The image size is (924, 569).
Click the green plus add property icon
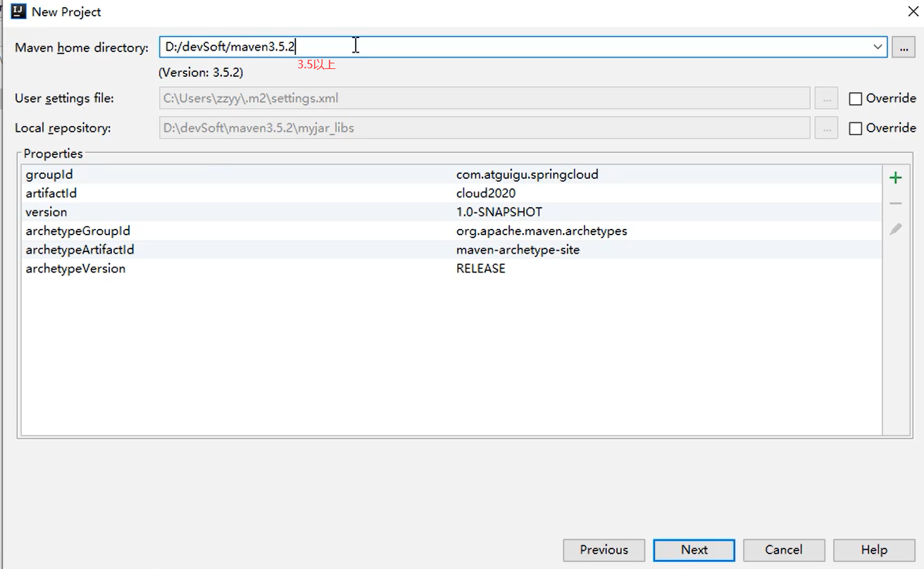tap(895, 178)
